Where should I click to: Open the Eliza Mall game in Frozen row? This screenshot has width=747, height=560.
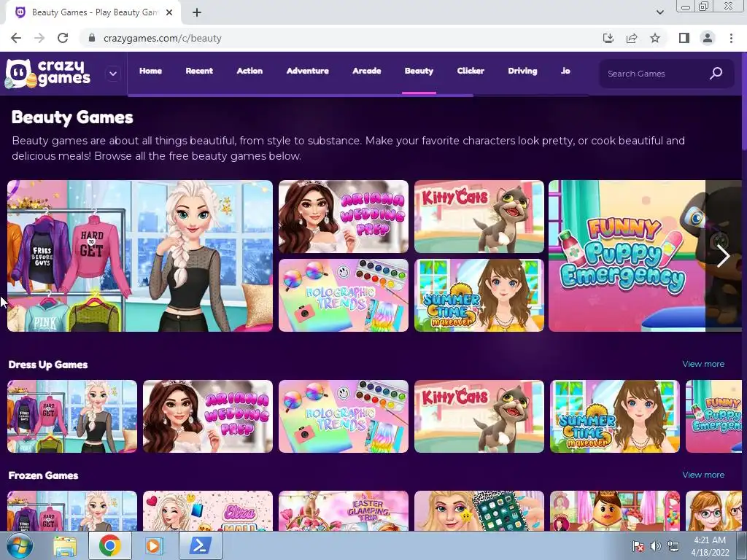tap(208, 511)
